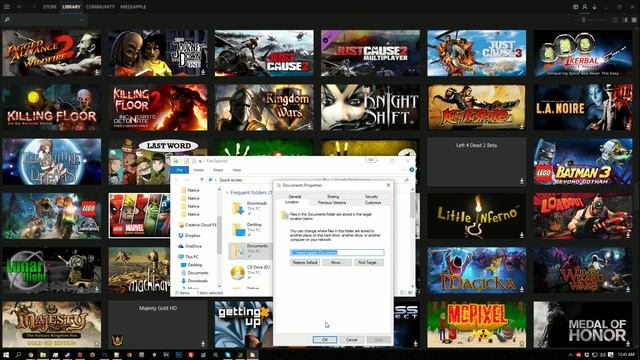The width and height of the screenshot is (640, 360).
Task: Open Kerbal Space Program tile
Action: pyautogui.click(x=583, y=53)
